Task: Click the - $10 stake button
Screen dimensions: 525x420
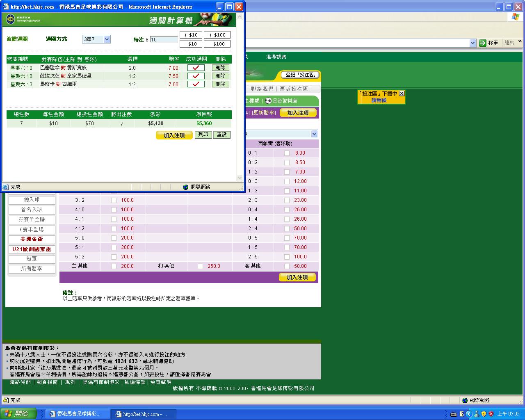Action: 191,44
